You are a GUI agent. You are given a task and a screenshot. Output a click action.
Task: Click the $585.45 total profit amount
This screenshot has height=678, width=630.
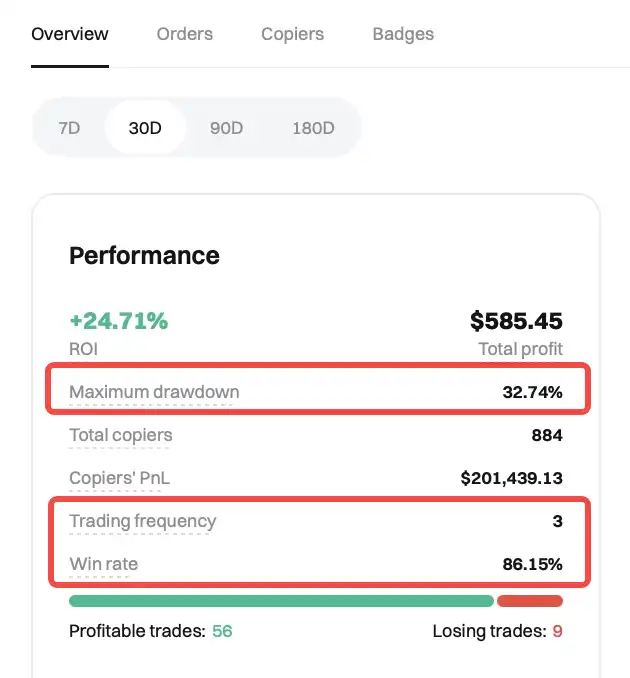coord(516,321)
